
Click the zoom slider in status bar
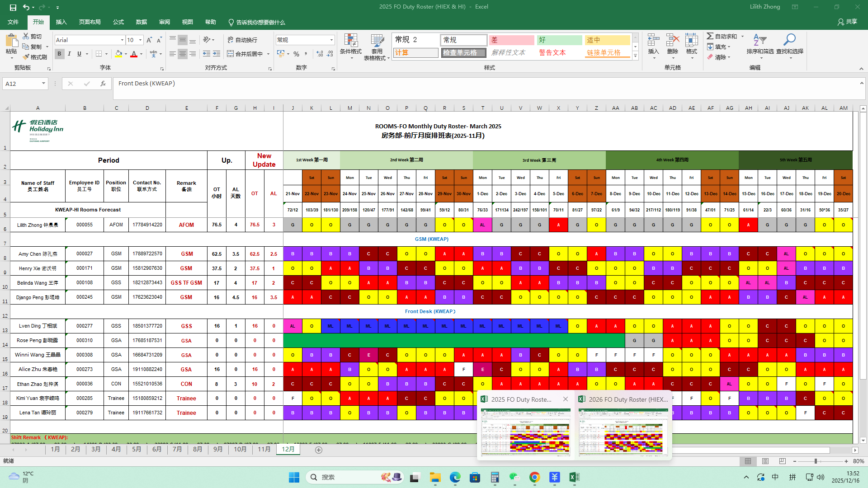coord(816,461)
